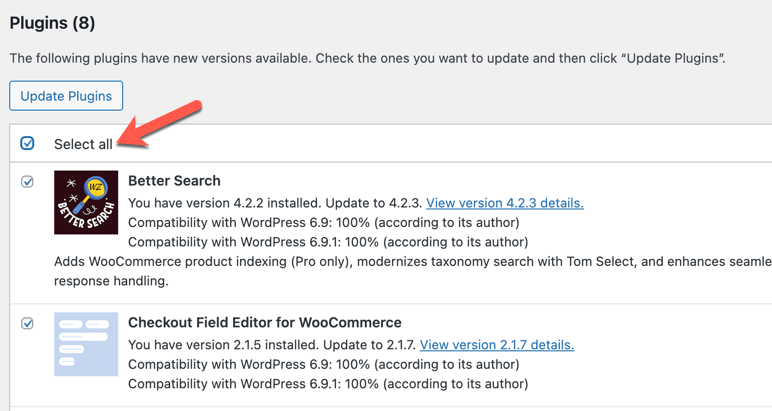Click Better Search WordPress 6.9.1 compatibility line
772x411 pixels.
pyautogui.click(x=327, y=241)
